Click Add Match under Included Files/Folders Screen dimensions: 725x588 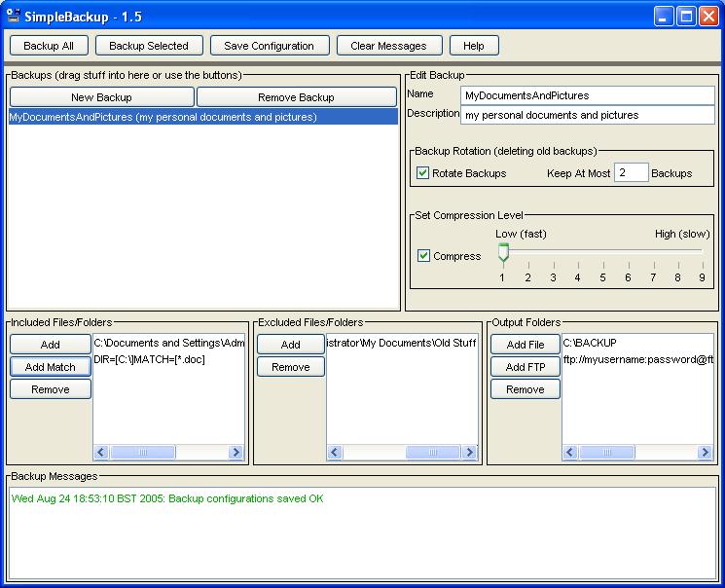(x=51, y=367)
